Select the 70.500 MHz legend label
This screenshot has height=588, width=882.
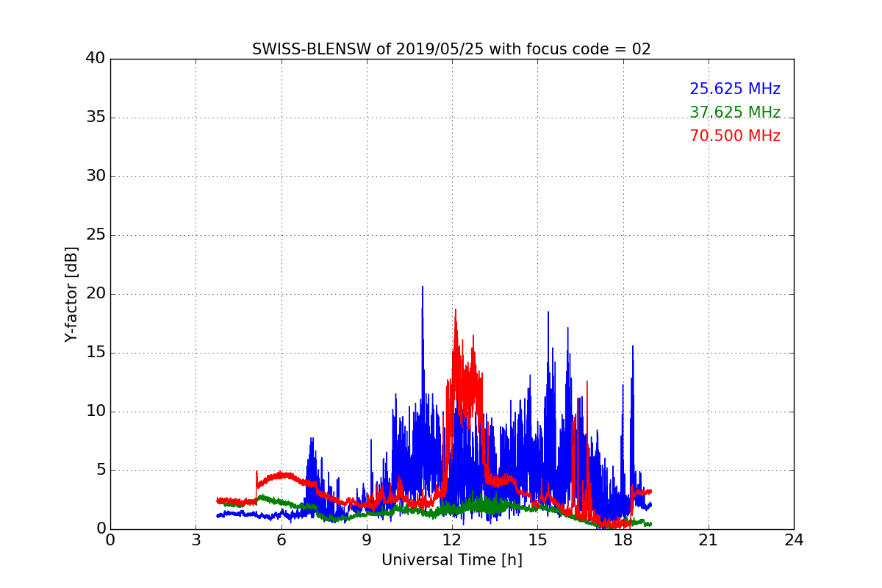click(735, 136)
